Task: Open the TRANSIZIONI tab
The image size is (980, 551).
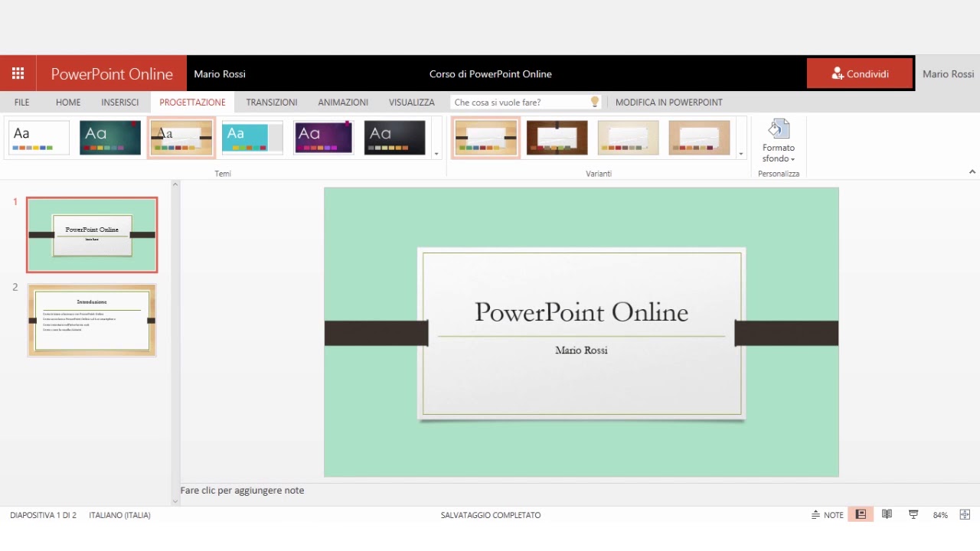Action: 272,102
